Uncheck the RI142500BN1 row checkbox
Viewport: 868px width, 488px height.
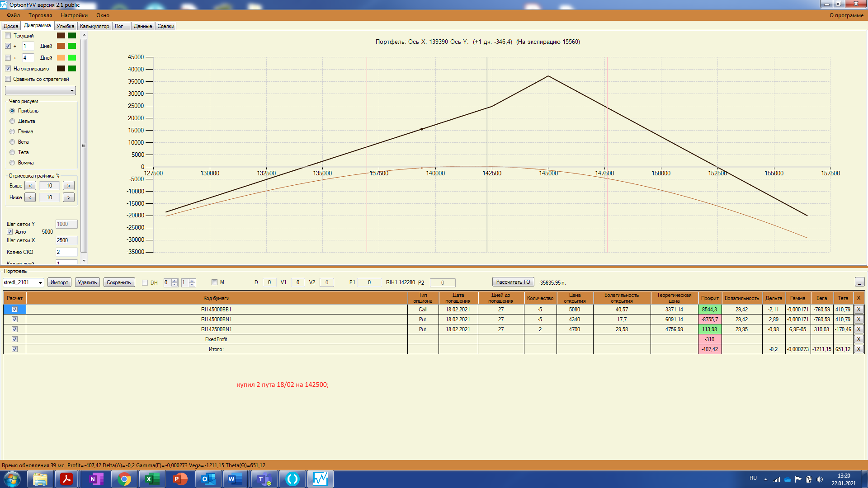(x=14, y=329)
